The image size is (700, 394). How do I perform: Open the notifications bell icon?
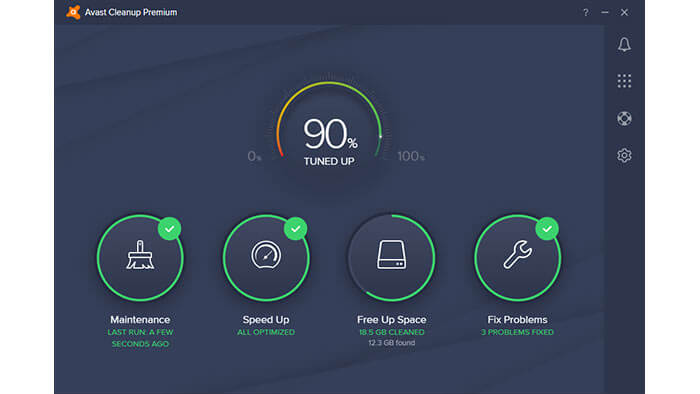coord(624,44)
